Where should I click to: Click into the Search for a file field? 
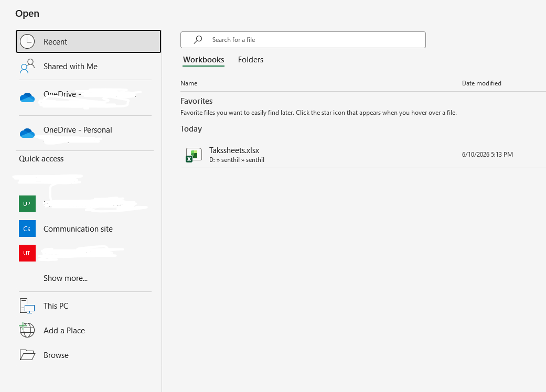pos(303,40)
